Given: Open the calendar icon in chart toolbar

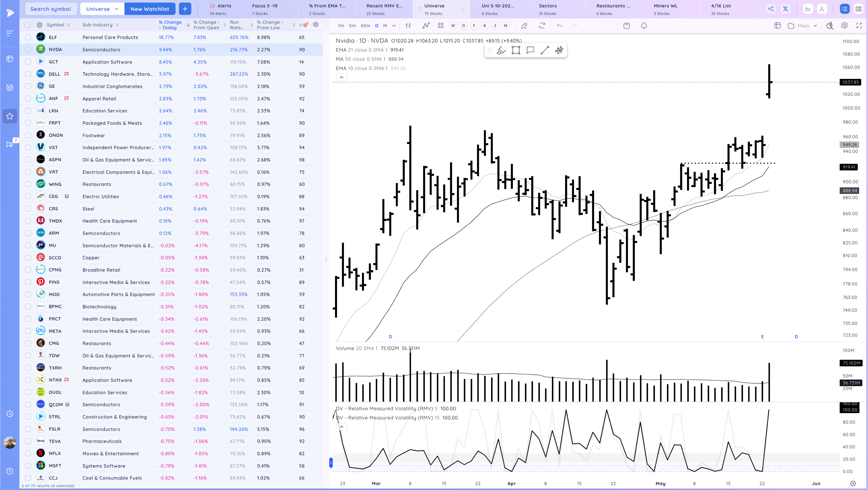Looking at the screenshot, I should (x=626, y=26).
